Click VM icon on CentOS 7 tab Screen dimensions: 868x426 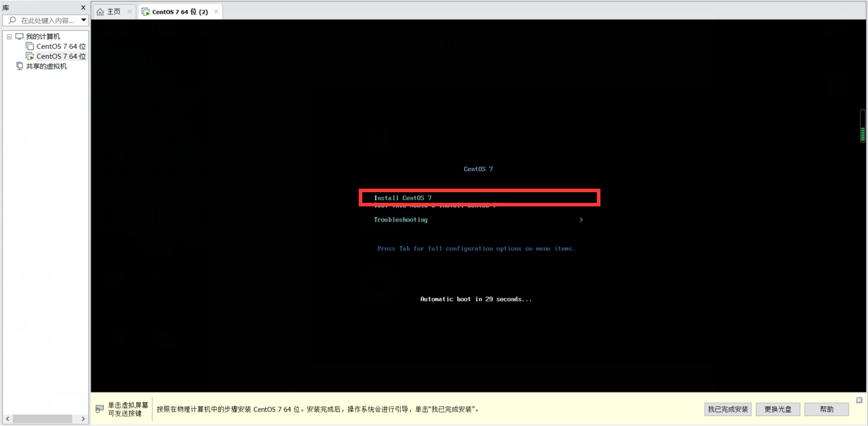(x=146, y=12)
